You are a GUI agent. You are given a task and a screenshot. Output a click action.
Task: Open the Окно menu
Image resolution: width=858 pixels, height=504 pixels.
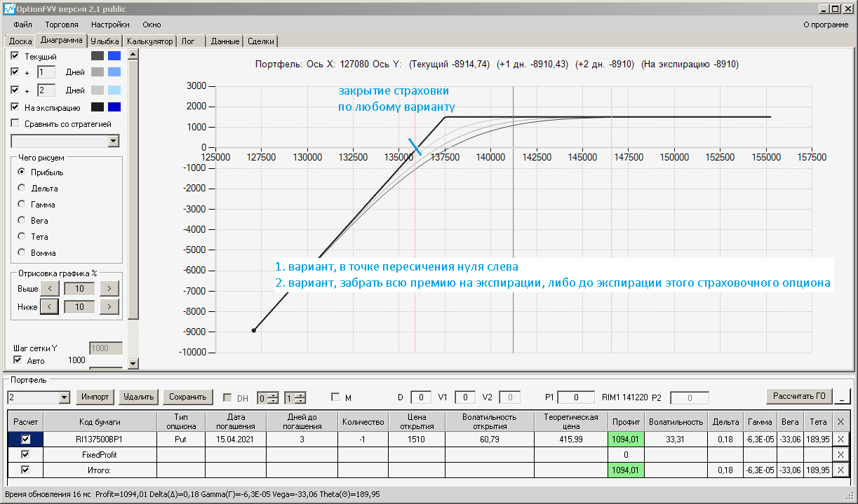pyautogui.click(x=152, y=25)
